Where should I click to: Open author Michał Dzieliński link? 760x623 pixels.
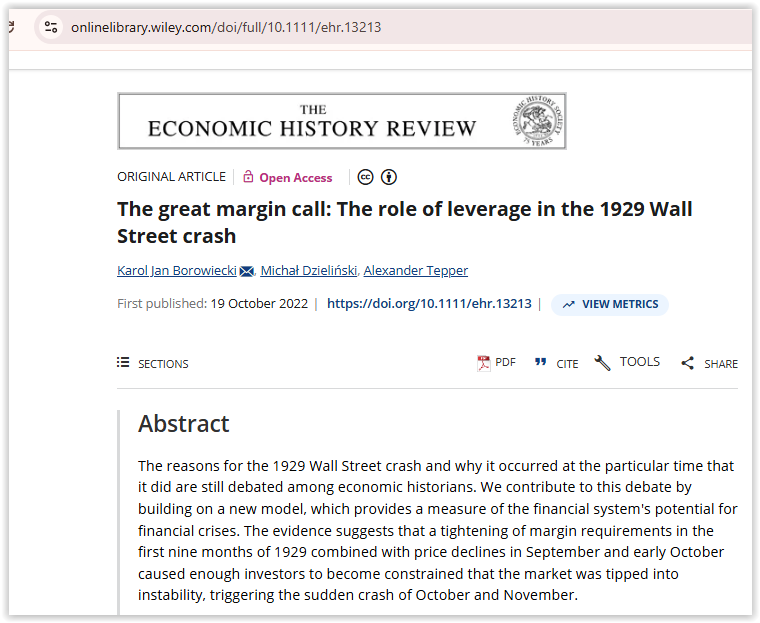point(309,270)
